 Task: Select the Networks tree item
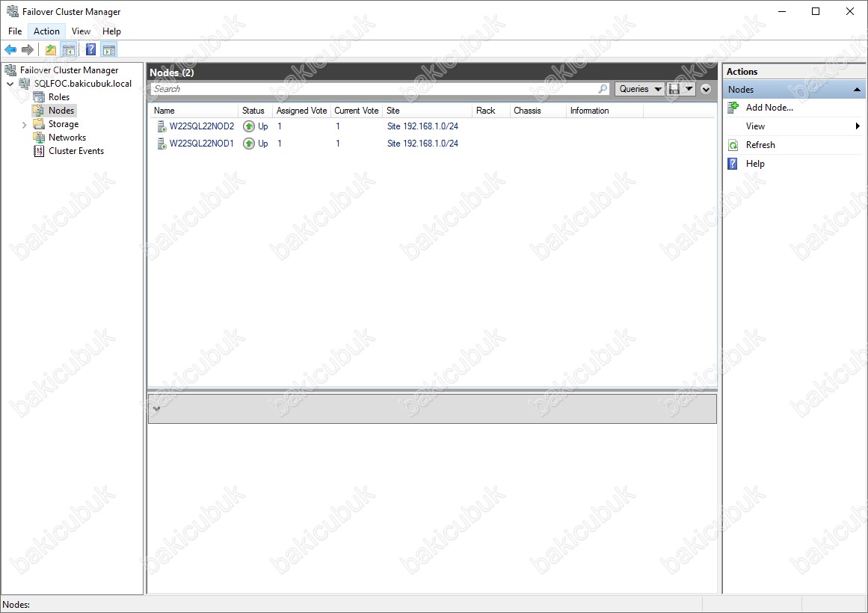point(67,138)
